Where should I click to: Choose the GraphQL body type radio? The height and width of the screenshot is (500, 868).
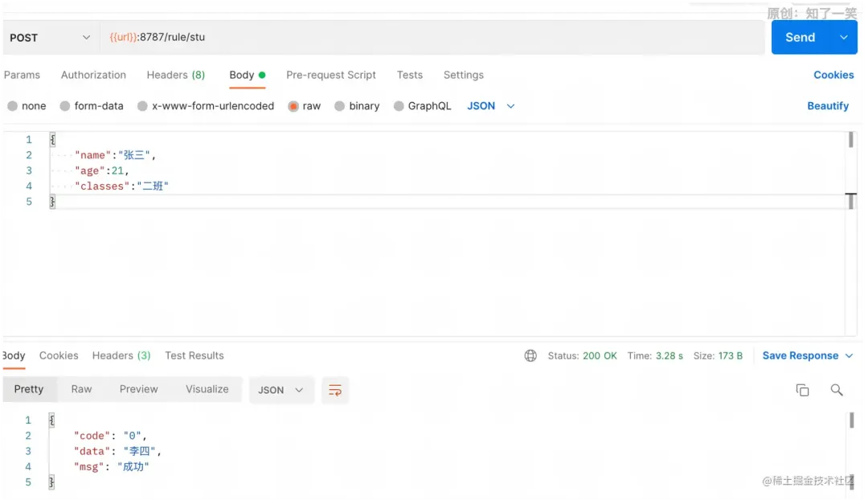click(399, 106)
